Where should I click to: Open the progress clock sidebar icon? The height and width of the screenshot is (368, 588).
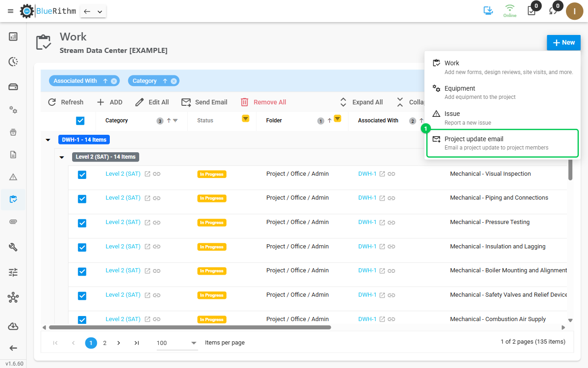coord(13,62)
